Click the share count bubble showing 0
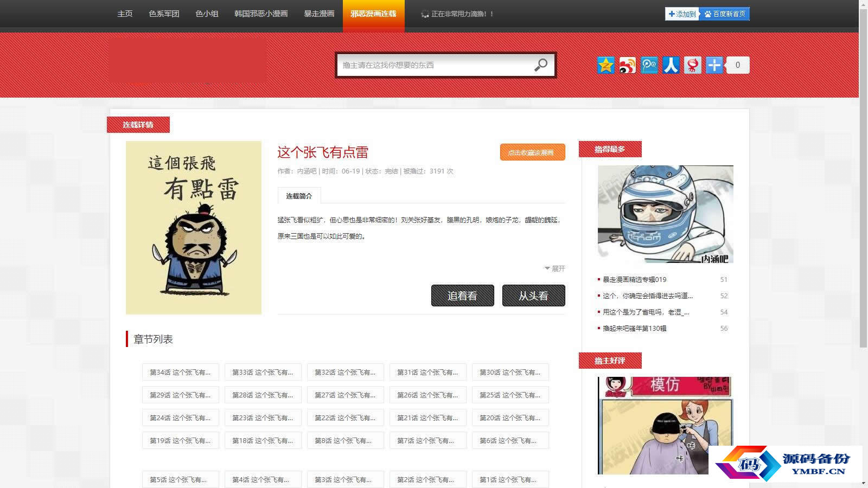This screenshot has width=868, height=488. click(737, 65)
